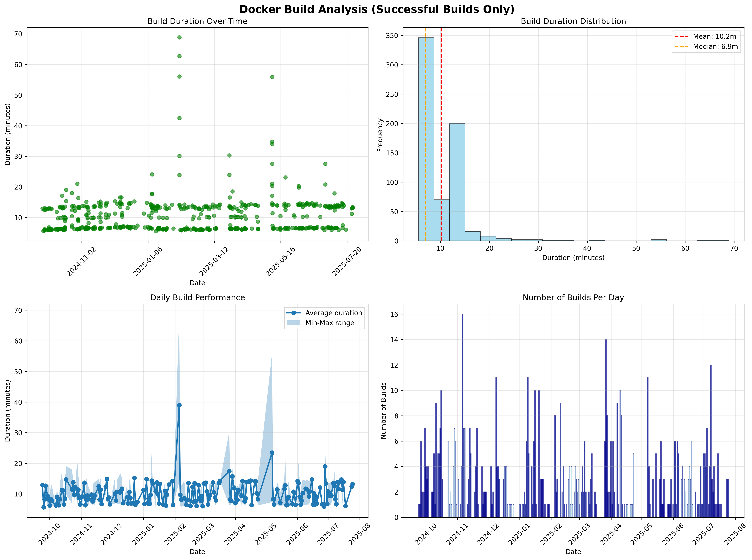
Task: Click the '2024-11-02' date tick label
Action: (81, 261)
